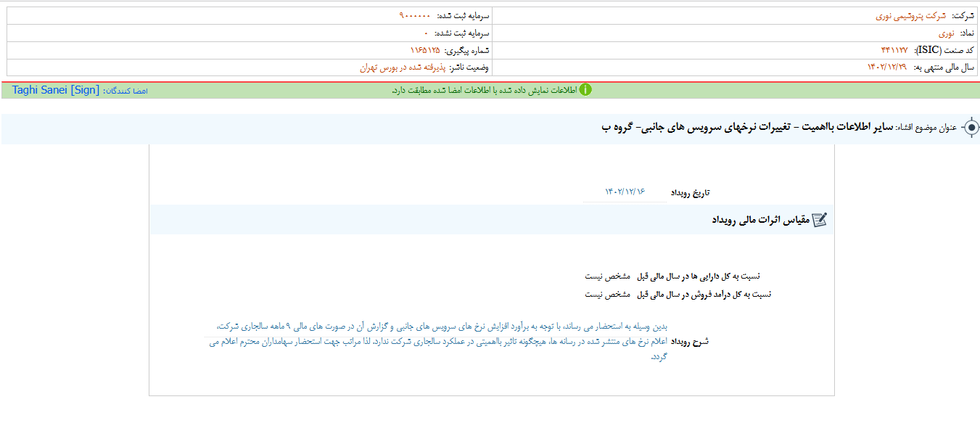The image size is (980, 431).
Task: Click the target icon beside the disclosure title
Action: tap(970, 128)
